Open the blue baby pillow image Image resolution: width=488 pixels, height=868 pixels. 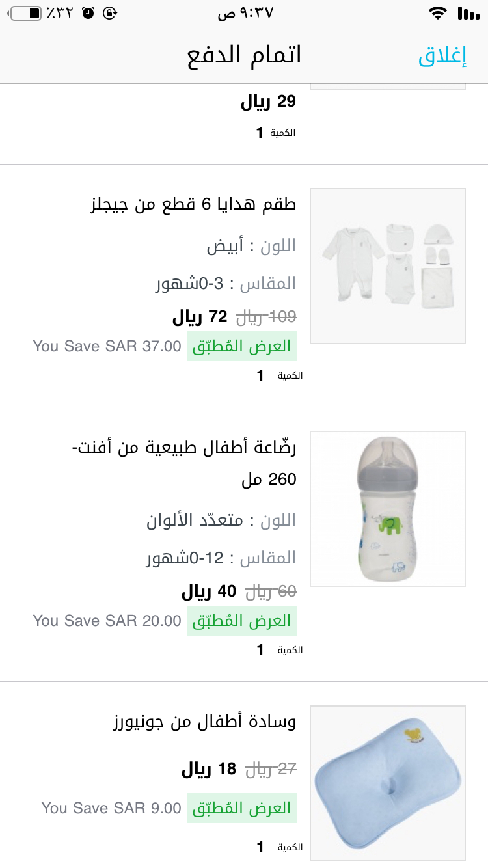coord(388,783)
